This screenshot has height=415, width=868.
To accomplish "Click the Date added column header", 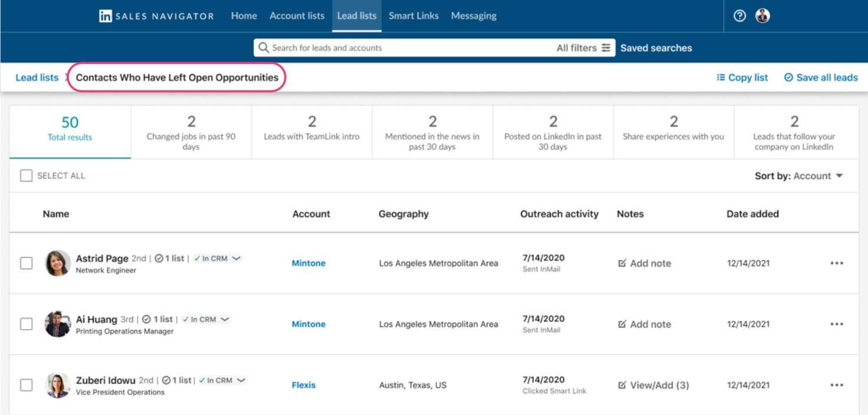I will coord(753,214).
